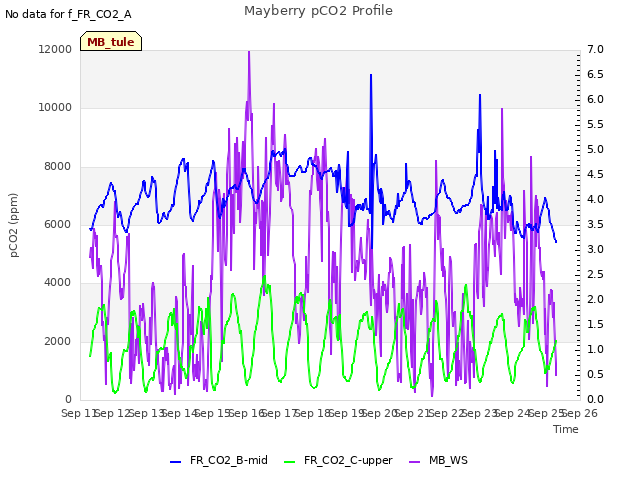
Task: Click the 4.0 right axis tick label
Action: pos(596,199)
